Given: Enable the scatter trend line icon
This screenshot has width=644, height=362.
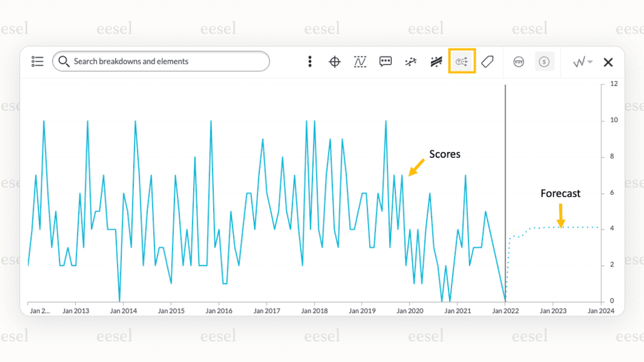Looking at the screenshot, I should tap(411, 61).
